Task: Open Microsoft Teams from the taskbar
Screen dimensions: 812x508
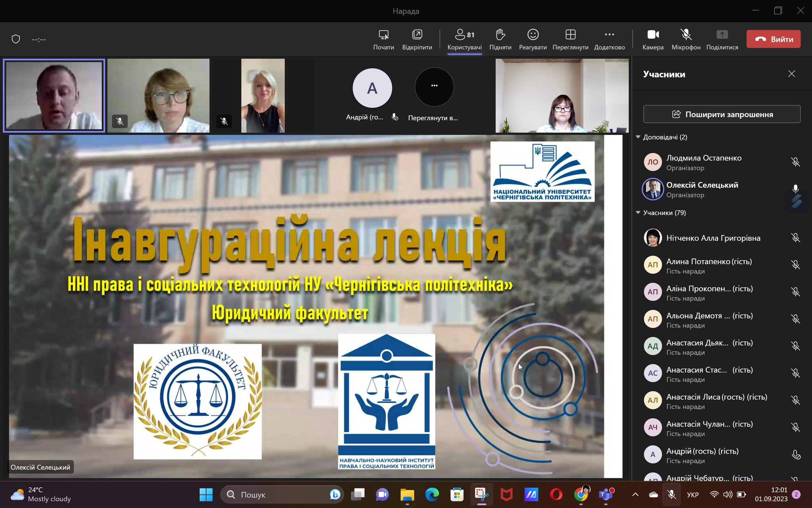Action: click(606, 495)
